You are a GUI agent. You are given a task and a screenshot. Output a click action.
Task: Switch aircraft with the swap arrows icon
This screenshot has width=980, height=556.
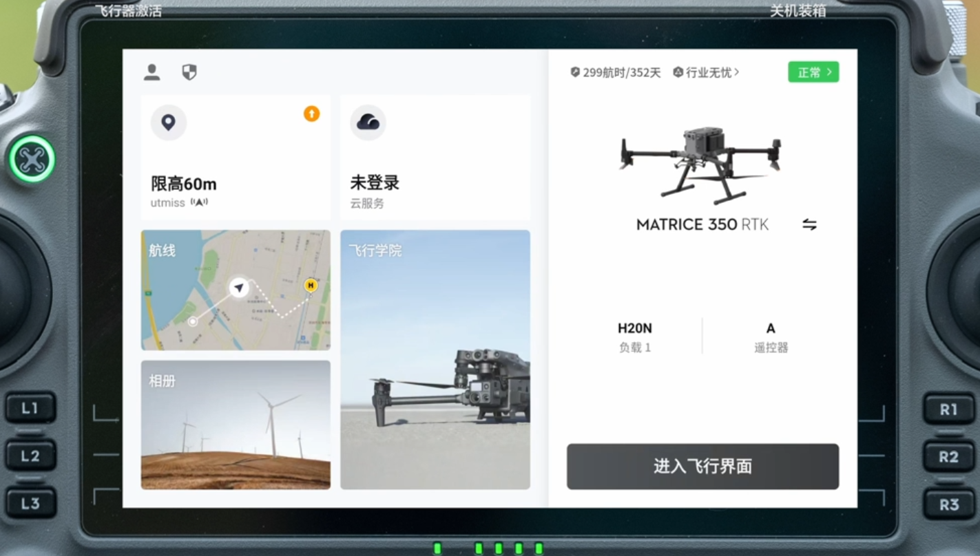point(809,225)
